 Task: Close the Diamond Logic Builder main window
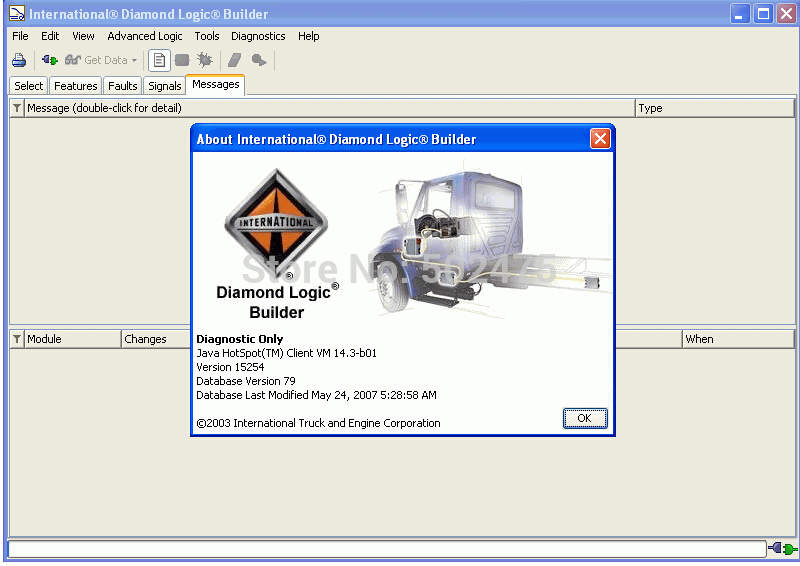[786, 14]
